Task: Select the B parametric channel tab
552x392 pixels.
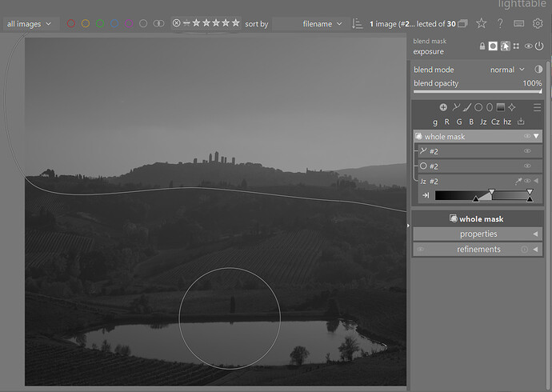Action: 471,122
